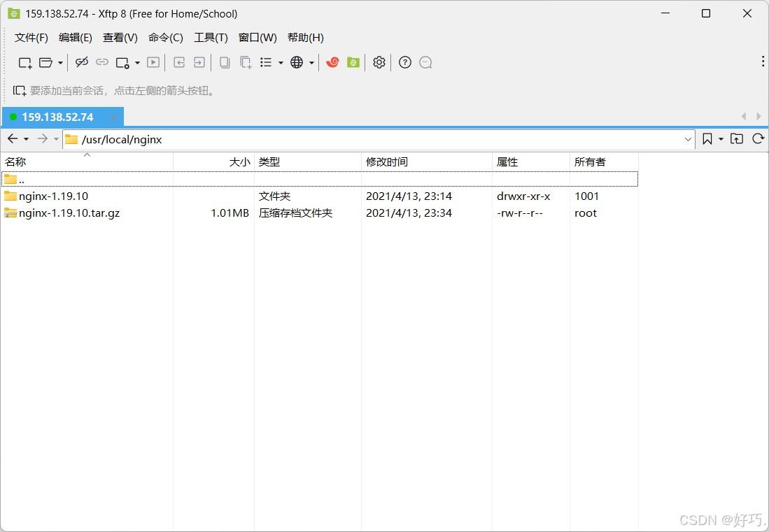Expand the session Properties dropdown arrow

point(137,63)
